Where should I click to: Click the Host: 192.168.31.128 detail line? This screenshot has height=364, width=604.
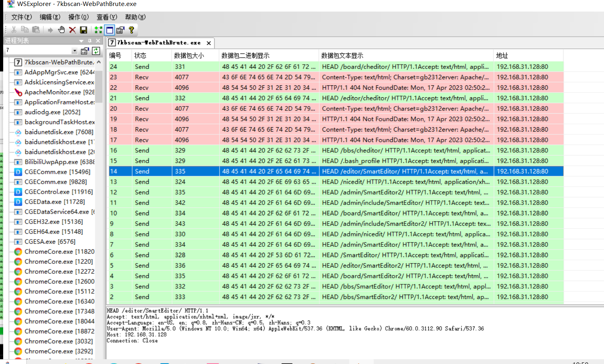pos(137,334)
